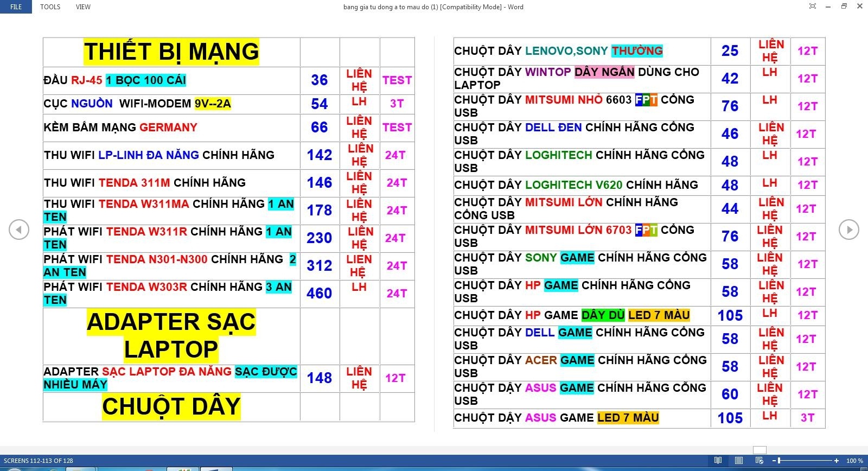Select CHUỘT DÂY ACER GAME text
This screenshot has height=471, width=868.
(x=580, y=367)
